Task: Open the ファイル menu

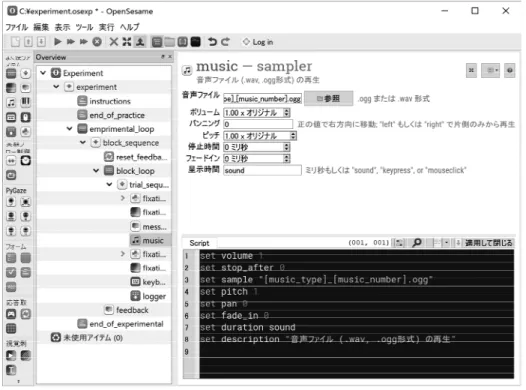Action: tap(16, 27)
